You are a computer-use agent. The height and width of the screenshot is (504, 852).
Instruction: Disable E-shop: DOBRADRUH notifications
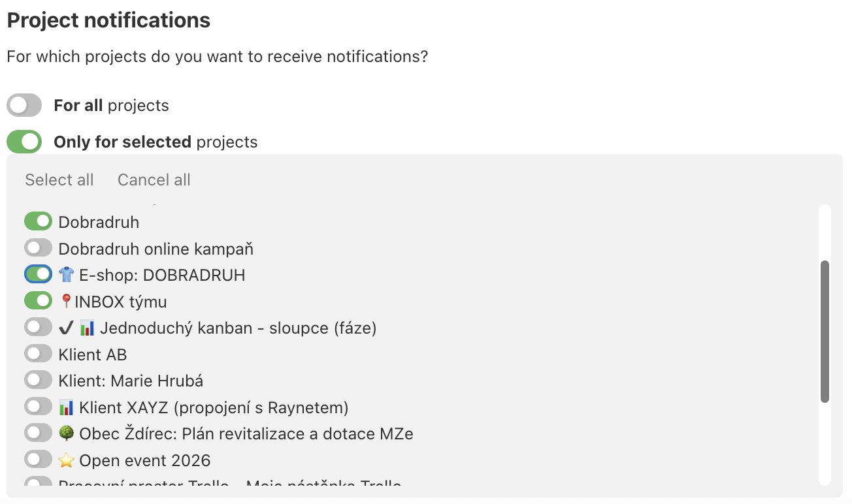pyautogui.click(x=38, y=274)
